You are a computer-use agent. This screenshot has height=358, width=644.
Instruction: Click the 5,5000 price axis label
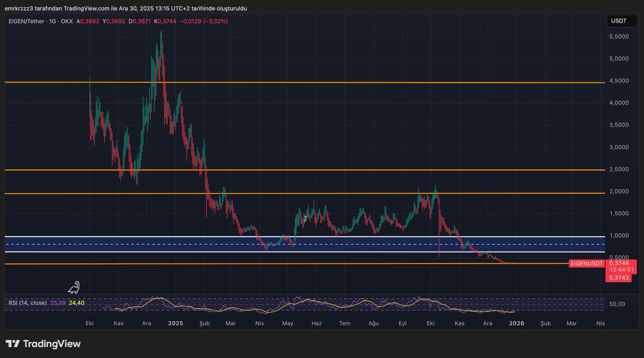[619, 37]
